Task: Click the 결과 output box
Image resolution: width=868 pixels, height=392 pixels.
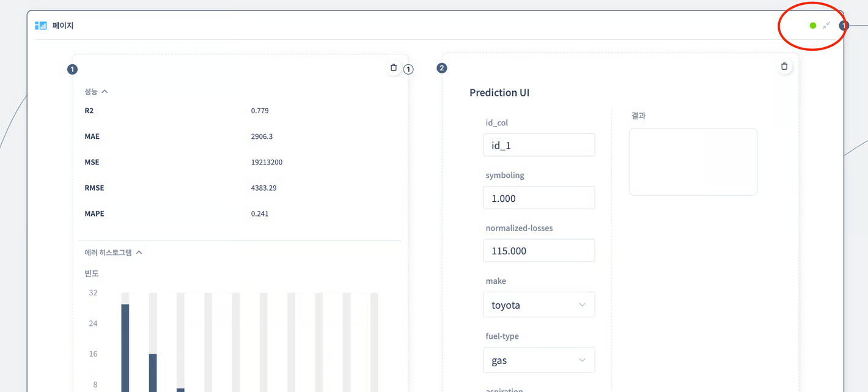Action: point(693,161)
